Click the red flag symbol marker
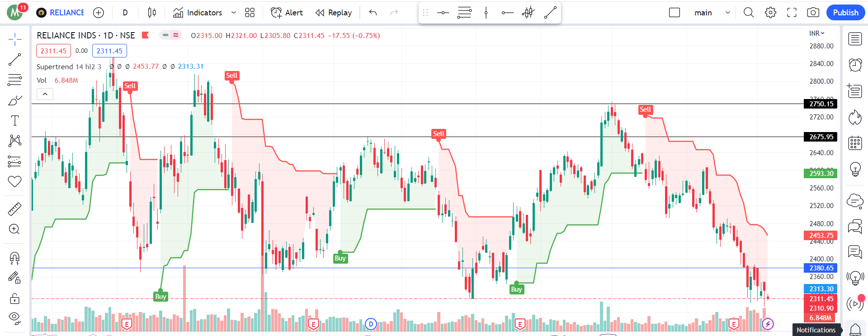This screenshot has height=336, width=868. 146,35
